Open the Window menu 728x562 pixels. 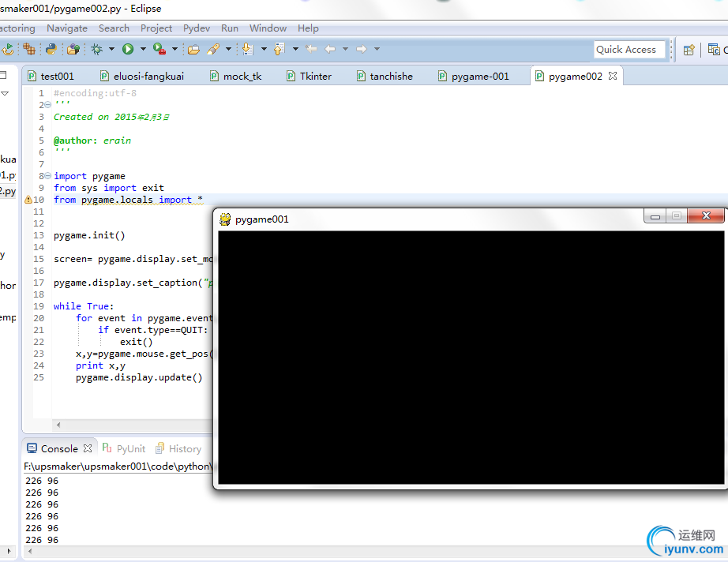pos(268,28)
